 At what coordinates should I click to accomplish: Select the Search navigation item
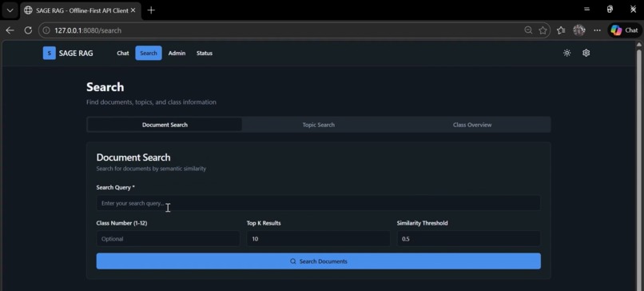coord(149,53)
